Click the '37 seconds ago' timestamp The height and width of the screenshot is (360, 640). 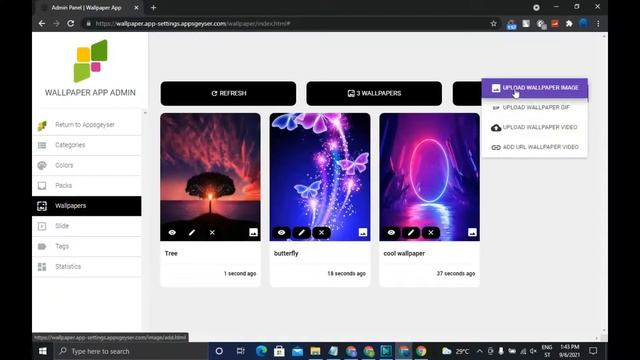[456, 273]
